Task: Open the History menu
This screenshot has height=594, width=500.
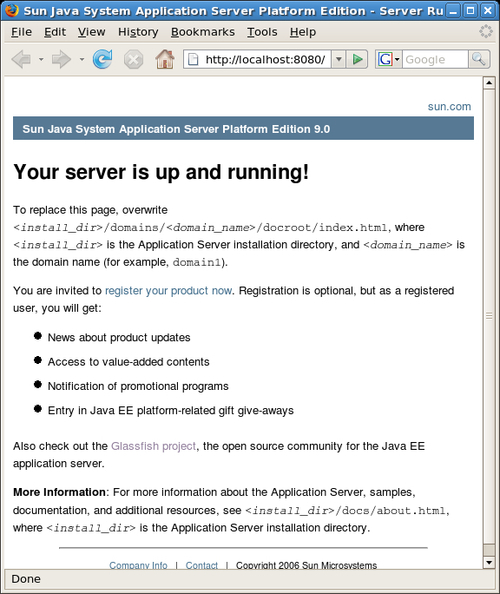Action: pos(138,32)
